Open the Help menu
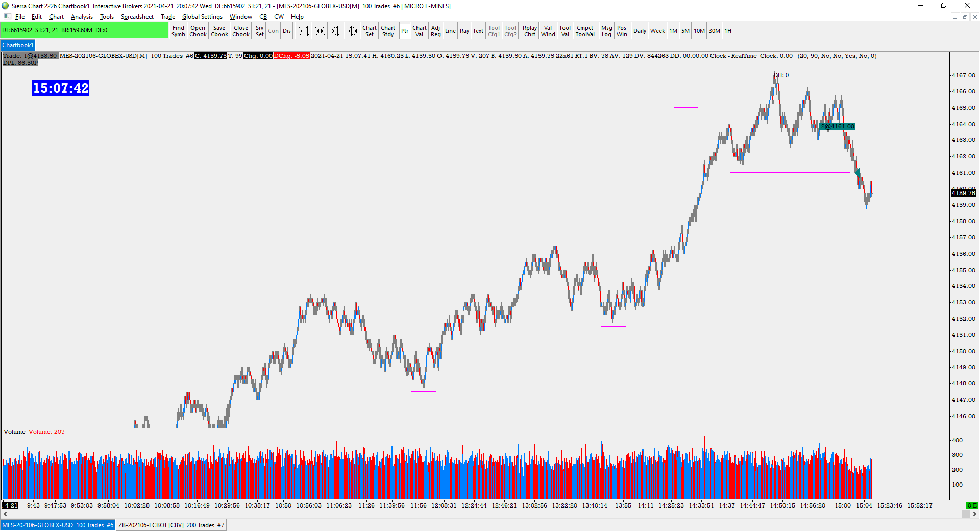Viewport: 980px width, 531px height. (x=297, y=17)
